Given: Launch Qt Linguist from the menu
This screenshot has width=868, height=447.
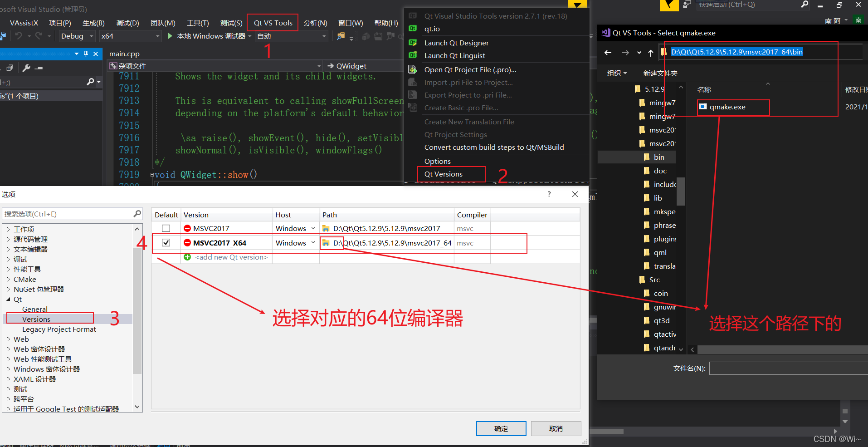Looking at the screenshot, I should [x=454, y=55].
